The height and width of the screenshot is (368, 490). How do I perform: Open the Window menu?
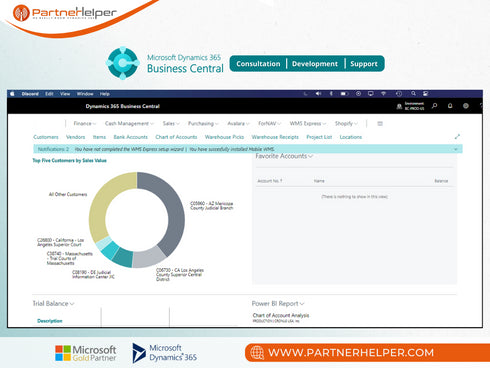click(85, 94)
